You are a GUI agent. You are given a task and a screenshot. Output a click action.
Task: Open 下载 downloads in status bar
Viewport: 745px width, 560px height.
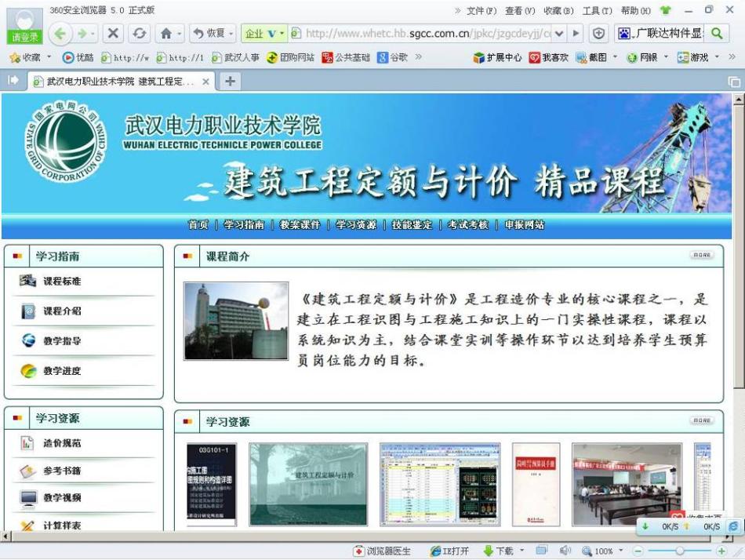[499, 551]
